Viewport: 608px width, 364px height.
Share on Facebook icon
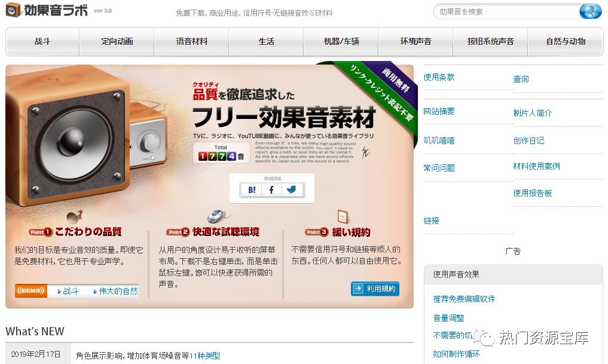point(271,189)
